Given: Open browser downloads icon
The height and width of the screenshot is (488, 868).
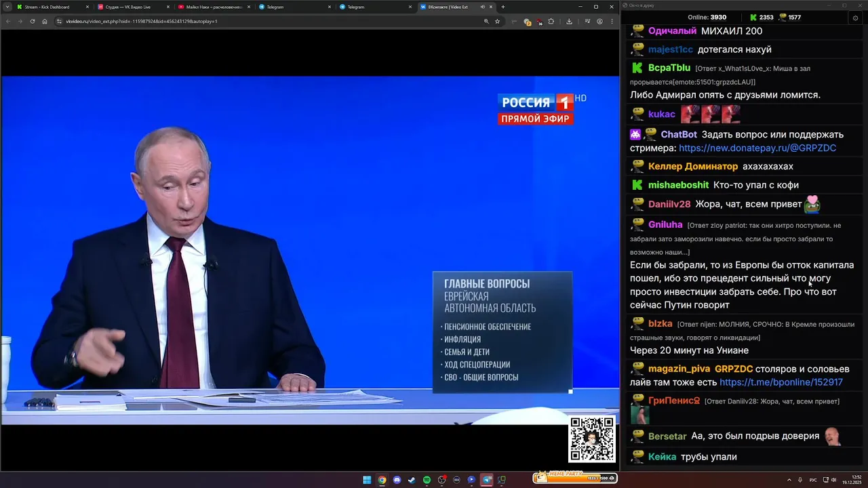Looking at the screenshot, I should coord(569,21).
